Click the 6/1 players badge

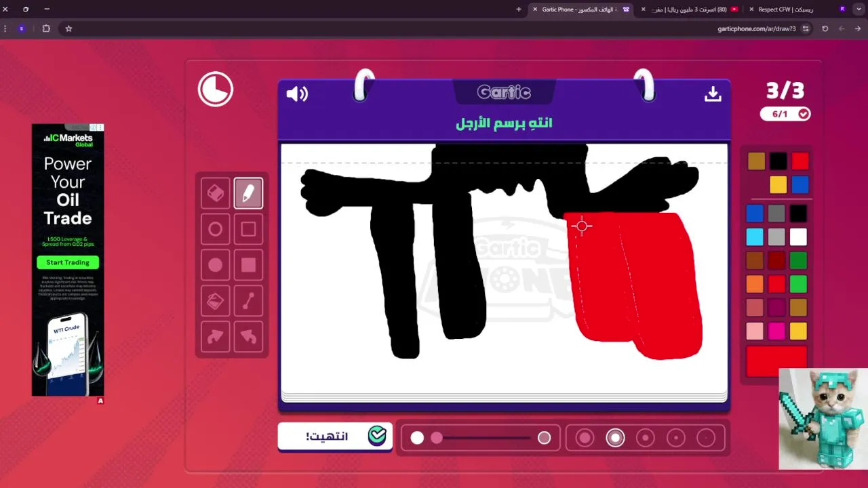pyautogui.click(x=785, y=114)
